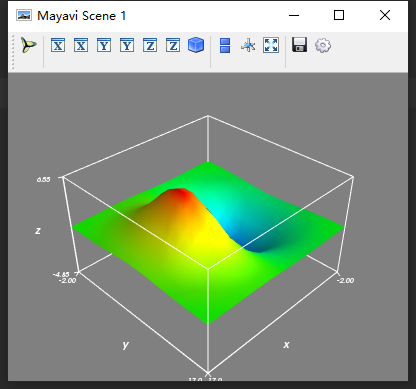Click the red peak of the surface

(x=179, y=193)
